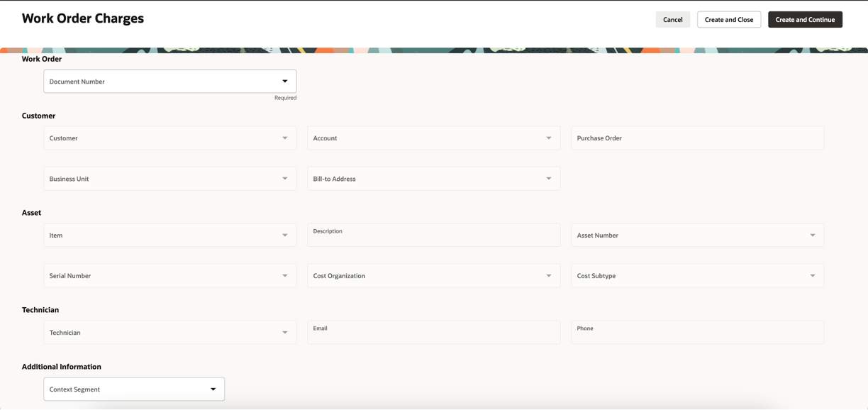Expand the Cost Subtype dropdown arrow

point(813,276)
